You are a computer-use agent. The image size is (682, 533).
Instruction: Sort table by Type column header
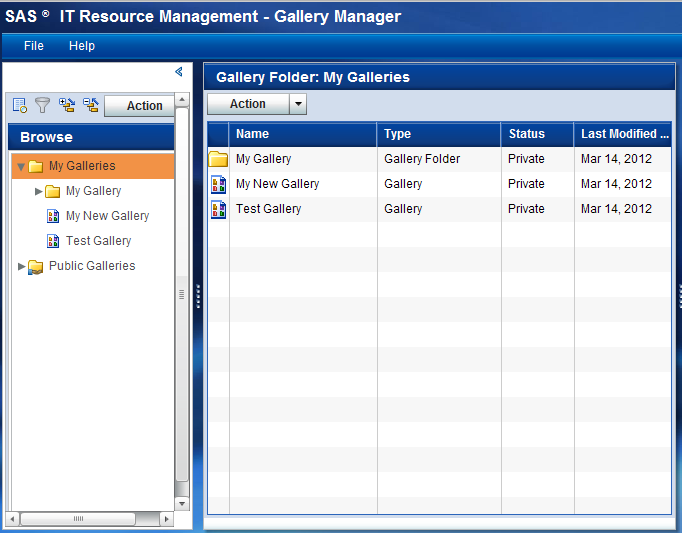(439, 134)
